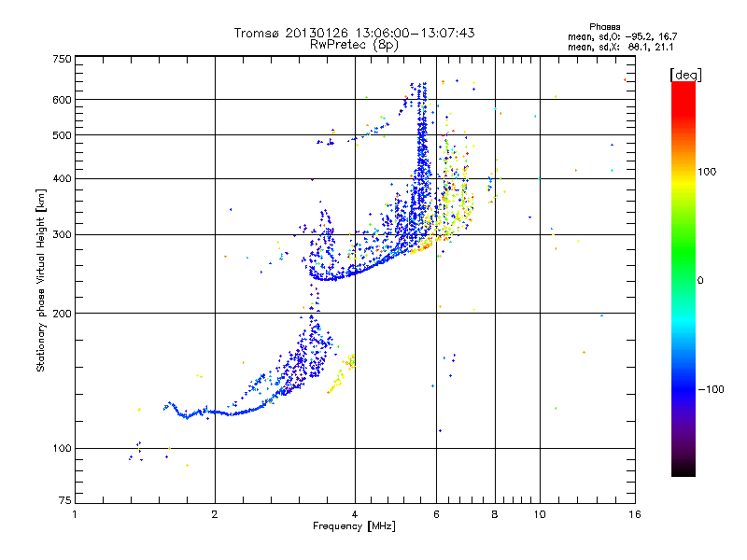
Task: Click the colorbar tick label "-100"
Action: pyautogui.click(x=711, y=389)
